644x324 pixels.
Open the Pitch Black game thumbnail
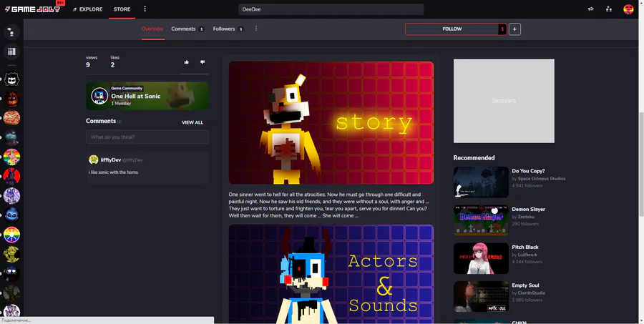481,258
